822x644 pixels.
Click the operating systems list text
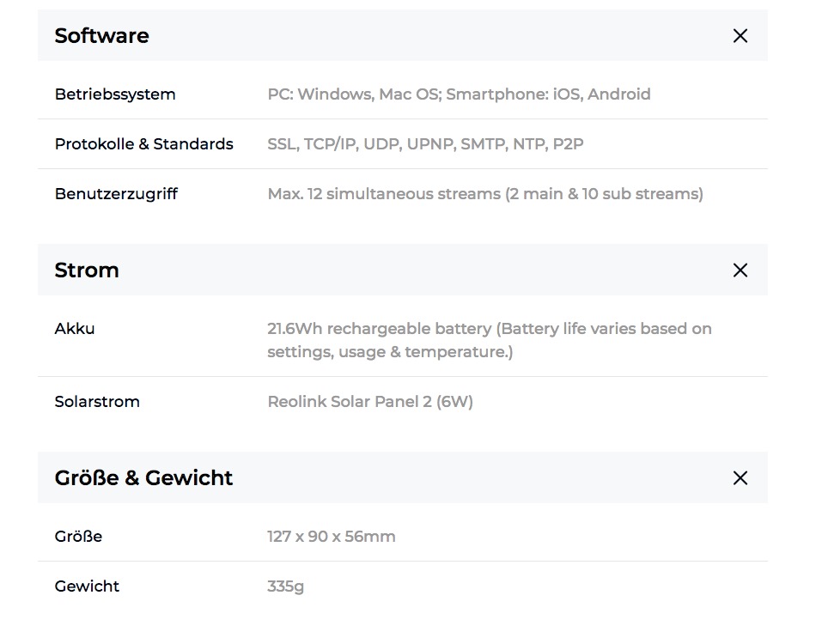click(x=459, y=94)
